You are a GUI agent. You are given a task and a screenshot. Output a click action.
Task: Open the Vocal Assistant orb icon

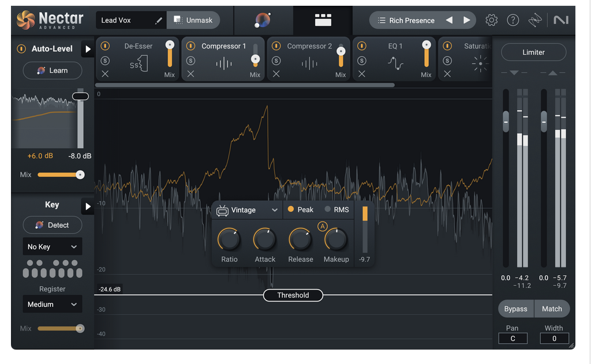(263, 20)
